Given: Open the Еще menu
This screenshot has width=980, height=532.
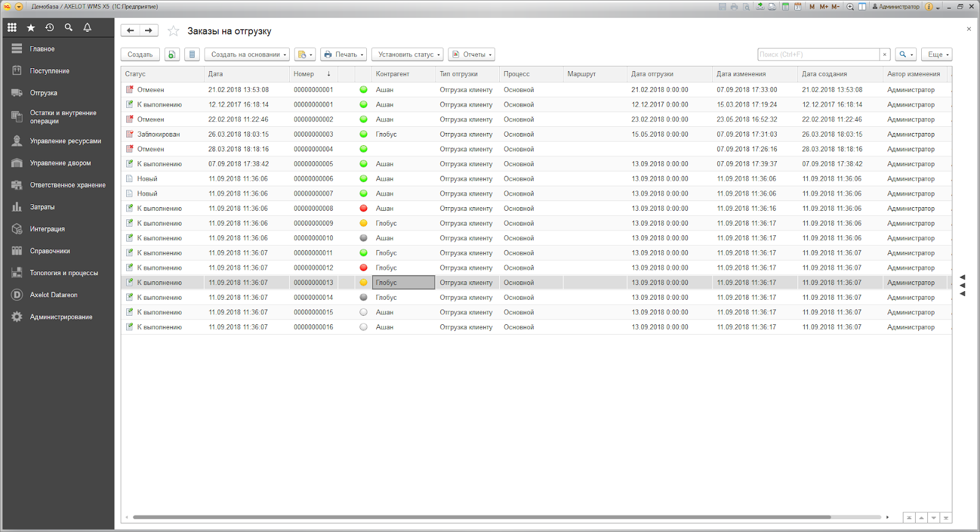Looking at the screenshot, I should tap(937, 55).
